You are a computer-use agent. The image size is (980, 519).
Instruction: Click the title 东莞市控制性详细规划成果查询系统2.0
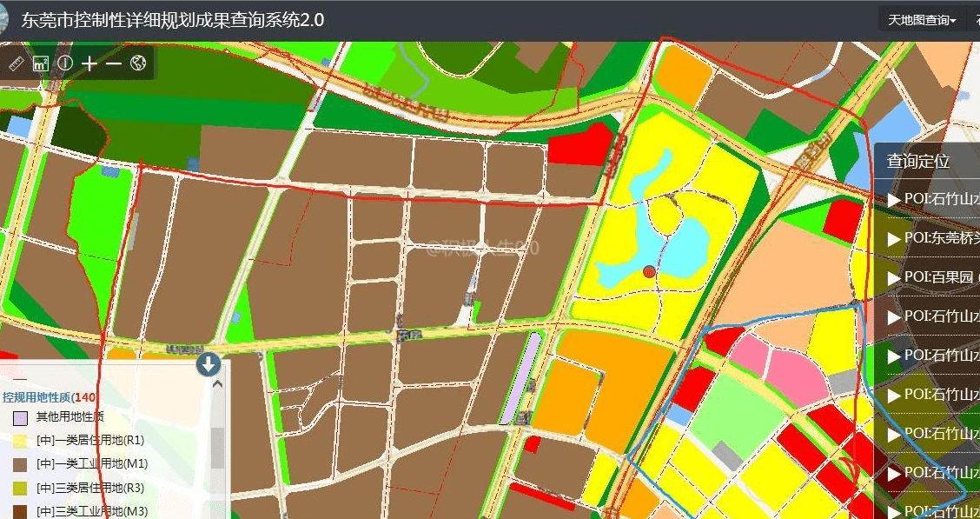[173, 20]
